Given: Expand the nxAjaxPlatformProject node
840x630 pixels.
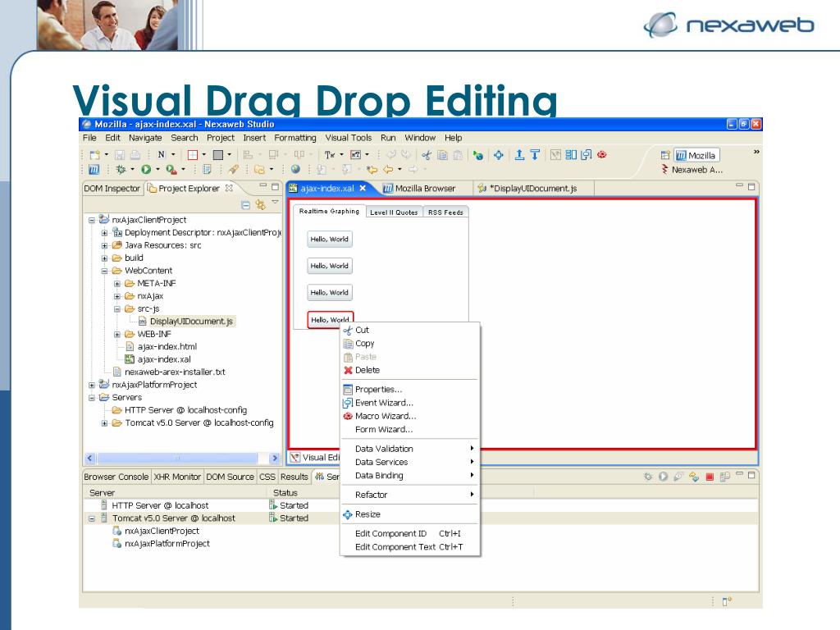Looking at the screenshot, I should (92, 386).
